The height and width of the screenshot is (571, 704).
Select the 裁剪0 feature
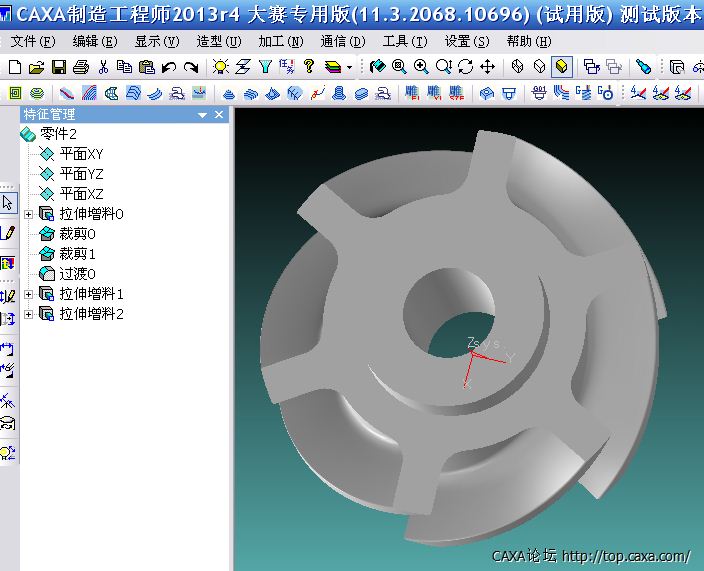[77, 234]
